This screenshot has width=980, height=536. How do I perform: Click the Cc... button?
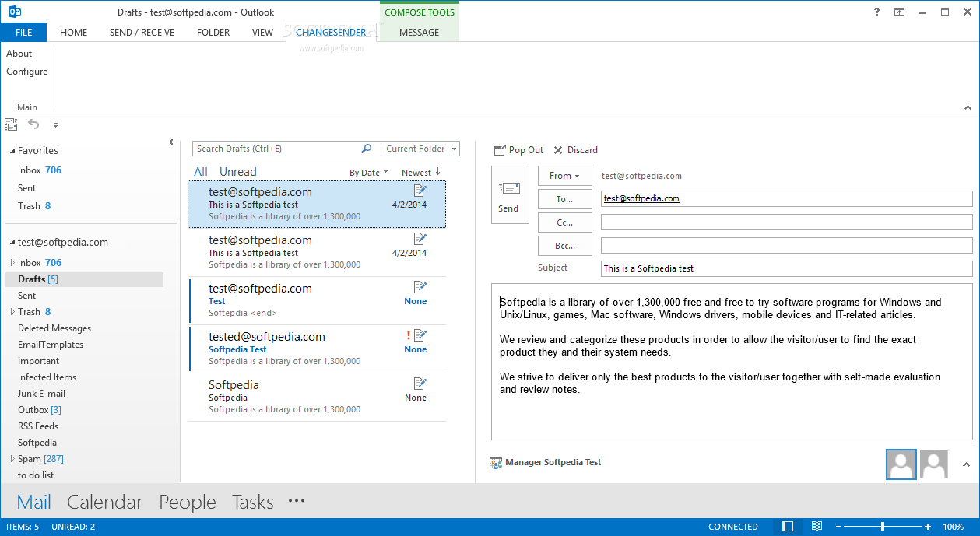click(x=564, y=222)
